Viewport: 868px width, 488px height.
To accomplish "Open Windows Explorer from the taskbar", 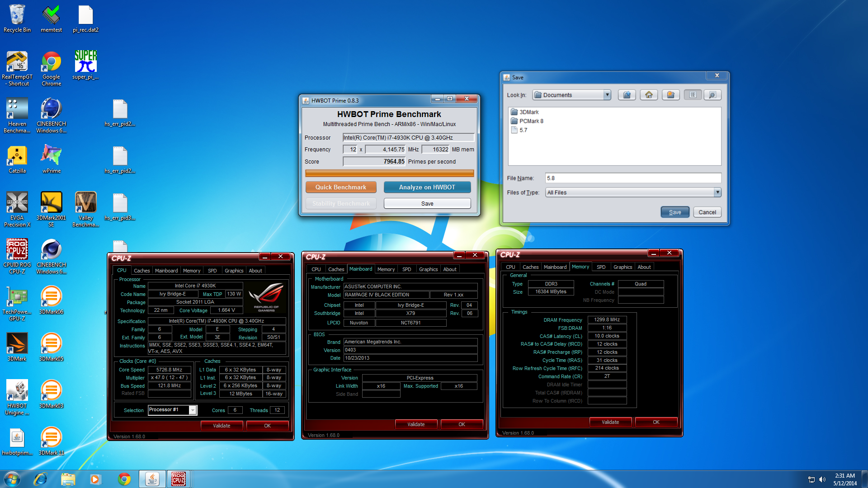I will (x=68, y=479).
